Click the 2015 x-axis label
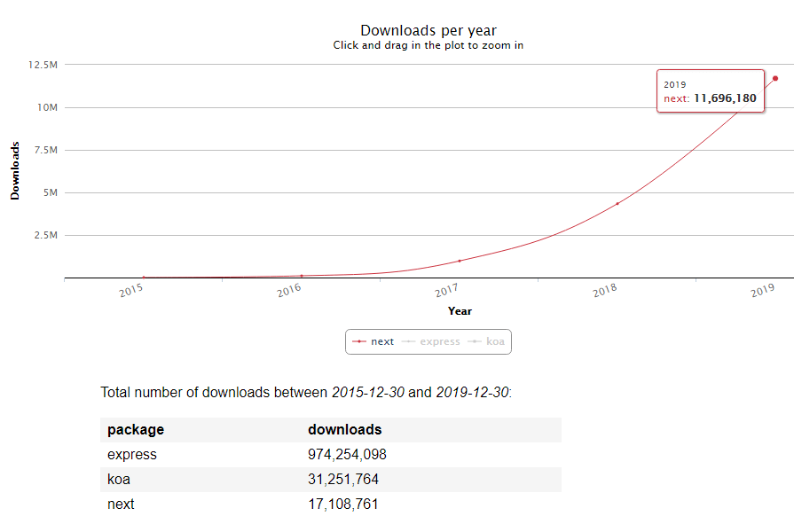This screenshot has height=532, width=794. [131, 290]
